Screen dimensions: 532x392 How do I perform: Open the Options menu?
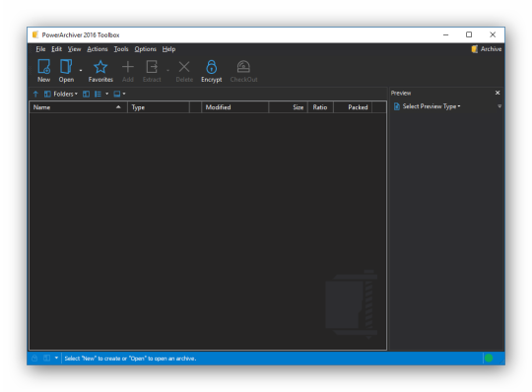(145, 49)
